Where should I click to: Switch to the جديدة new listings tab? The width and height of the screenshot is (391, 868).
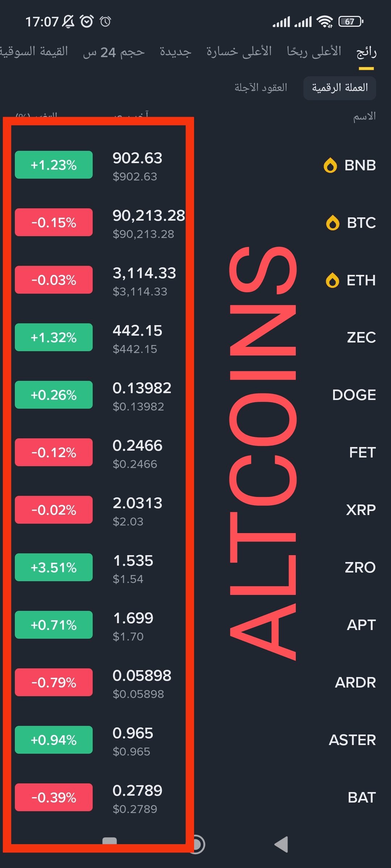click(x=176, y=52)
